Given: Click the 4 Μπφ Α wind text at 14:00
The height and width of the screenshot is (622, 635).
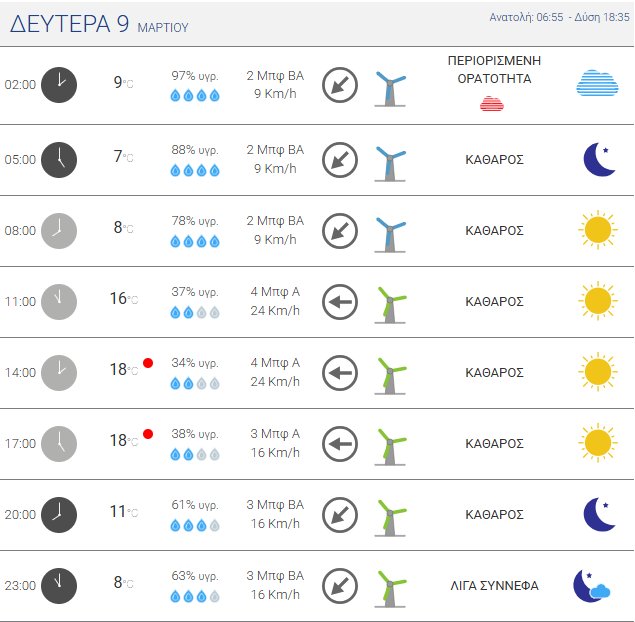Looking at the screenshot, I should [x=274, y=363].
